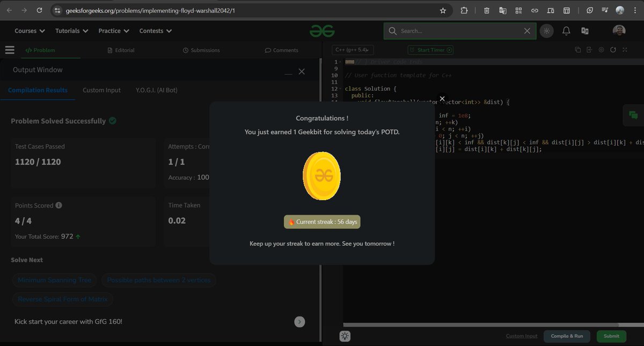Switch to the Editorial tab

[x=121, y=50]
